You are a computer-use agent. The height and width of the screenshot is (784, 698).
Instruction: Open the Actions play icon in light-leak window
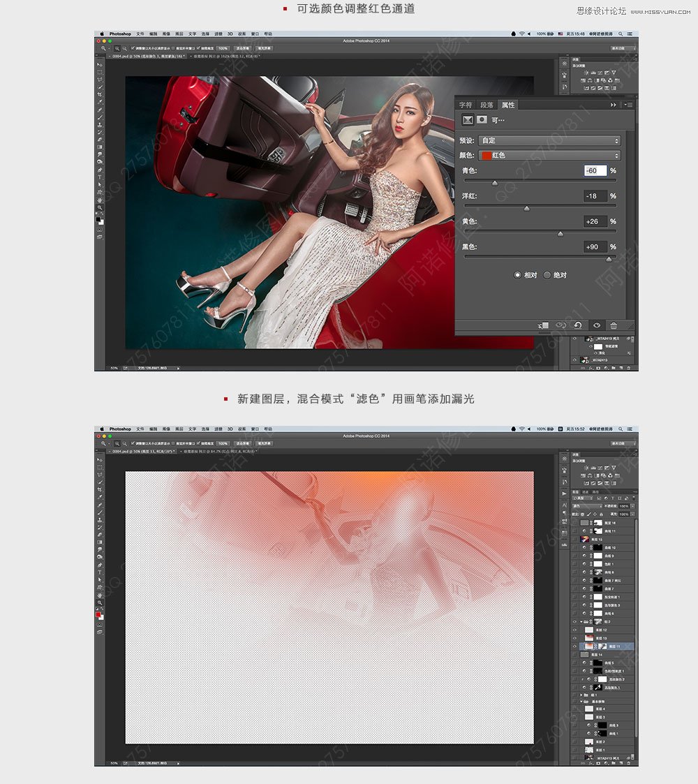(x=564, y=494)
